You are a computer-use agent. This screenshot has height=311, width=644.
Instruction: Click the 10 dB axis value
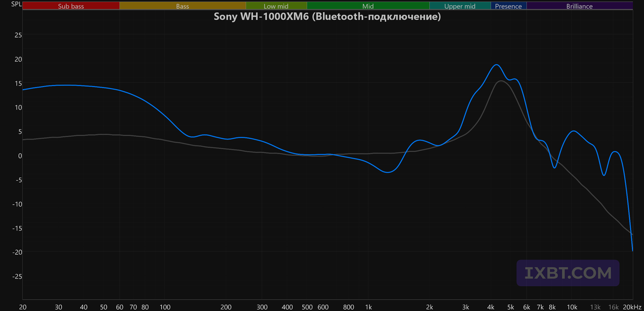coord(18,107)
